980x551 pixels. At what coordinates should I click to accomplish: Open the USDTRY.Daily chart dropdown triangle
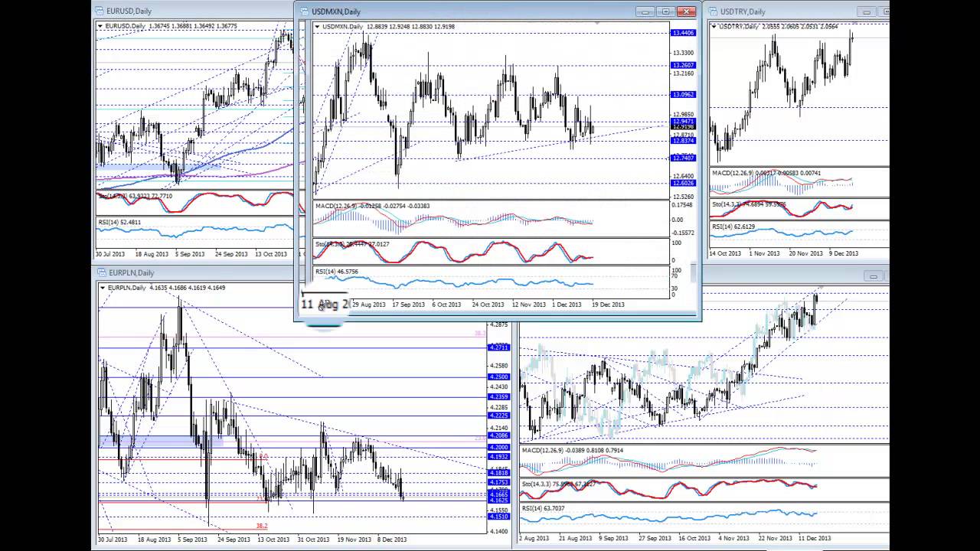click(714, 27)
